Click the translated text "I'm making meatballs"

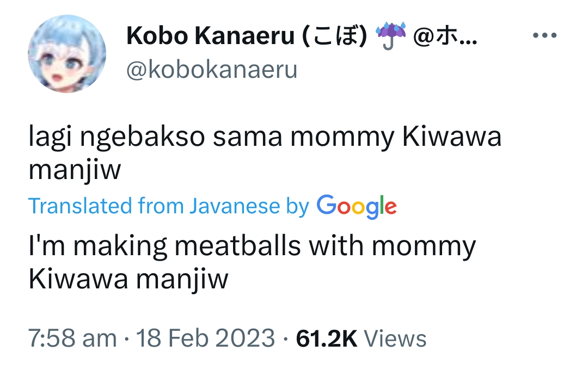[164, 246]
